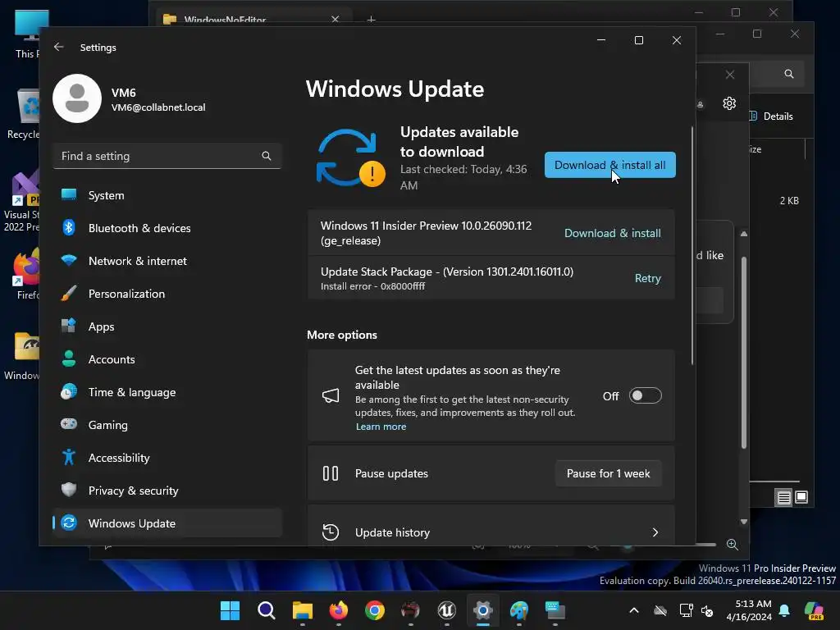Screen dimensions: 840x630
Task: Click the search magnifier in Find a setting
Action: (x=267, y=156)
